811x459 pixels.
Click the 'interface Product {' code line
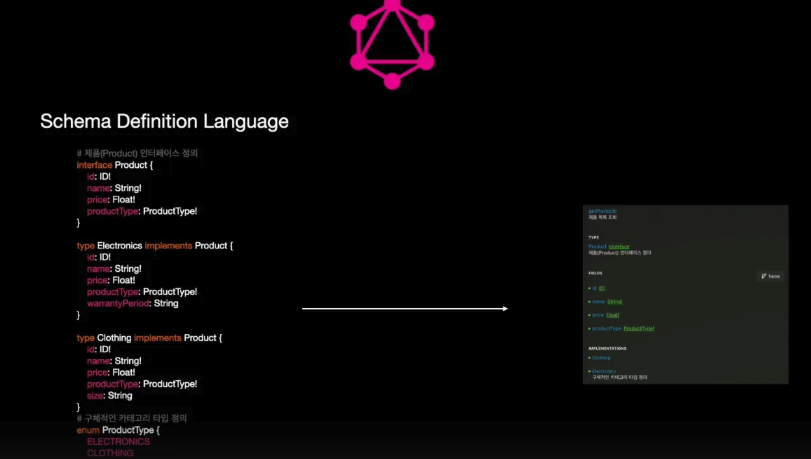tap(115, 165)
